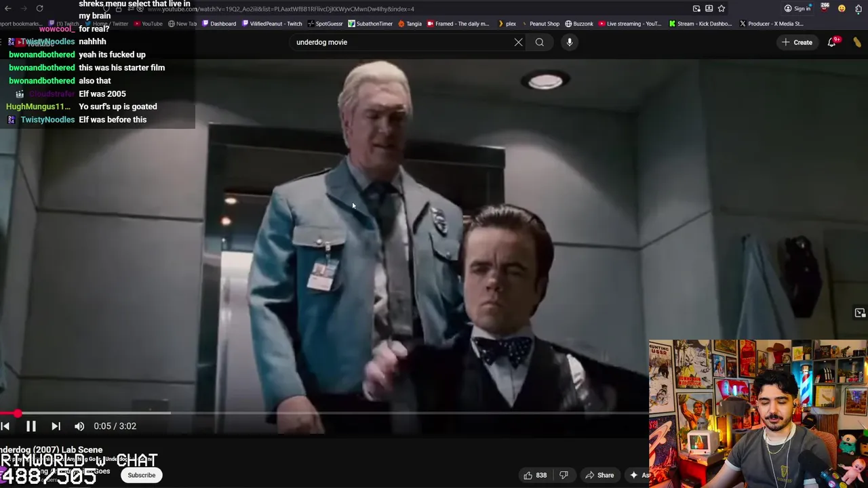The width and height of the screenshot is (868, 488).
Task: Open the browser Sign in profile
Action: (797, 9)
